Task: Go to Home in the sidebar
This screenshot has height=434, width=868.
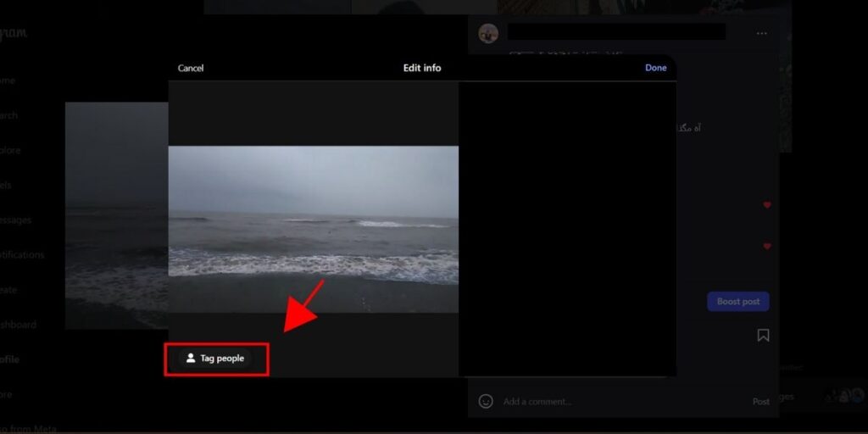Action: [x=7, y=81]
